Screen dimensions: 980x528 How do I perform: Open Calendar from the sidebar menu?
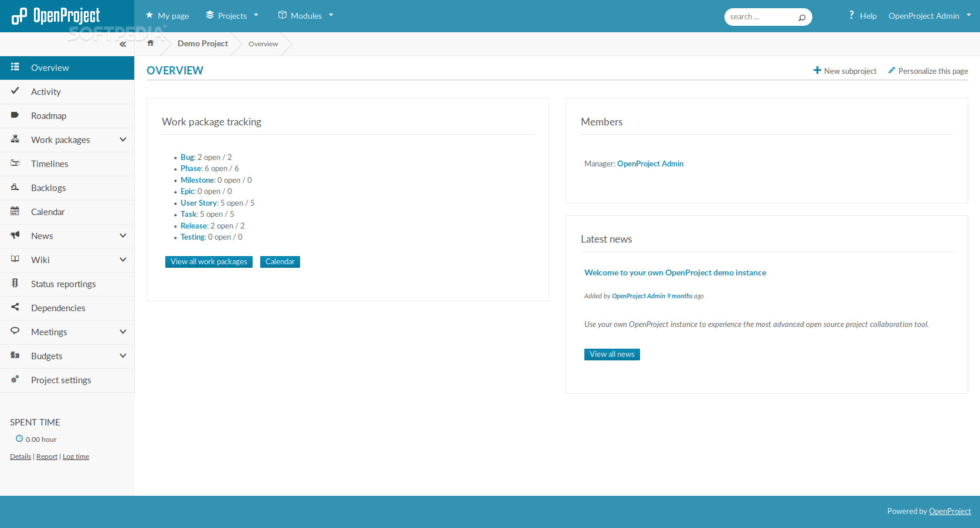coord(67,212)
